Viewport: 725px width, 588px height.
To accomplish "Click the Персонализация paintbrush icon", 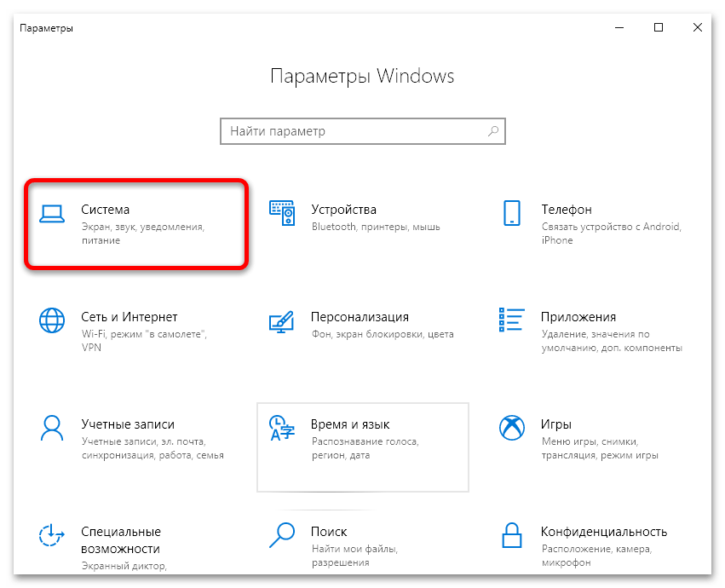I will point(281,321).
